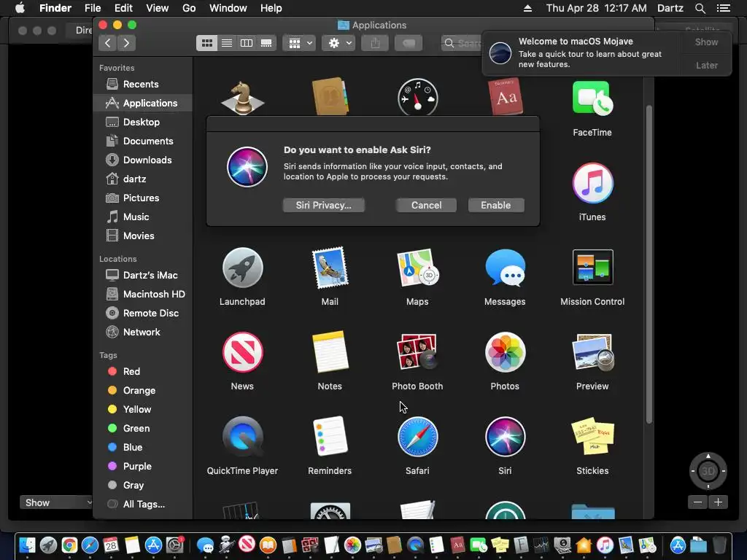Select Network in Locations
Screen dimensions: 747x560
(x=143, y=332)
